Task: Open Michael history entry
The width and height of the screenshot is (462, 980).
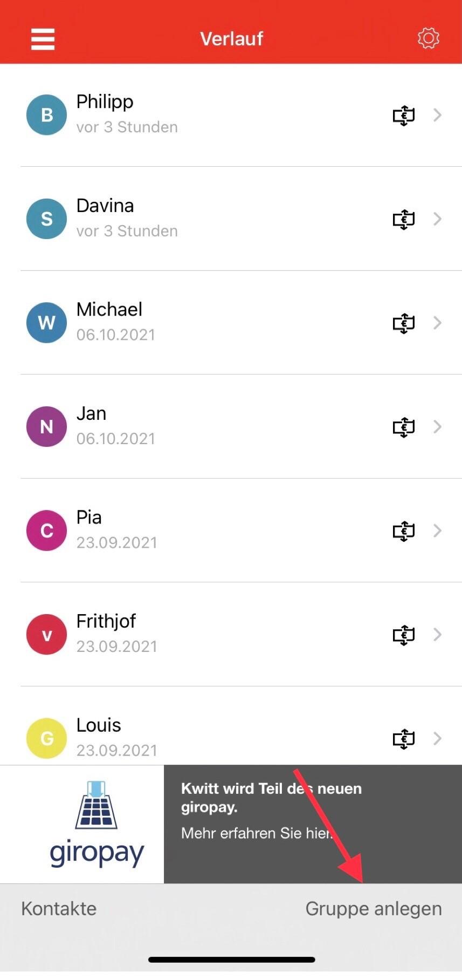Action: pos(216,322)
